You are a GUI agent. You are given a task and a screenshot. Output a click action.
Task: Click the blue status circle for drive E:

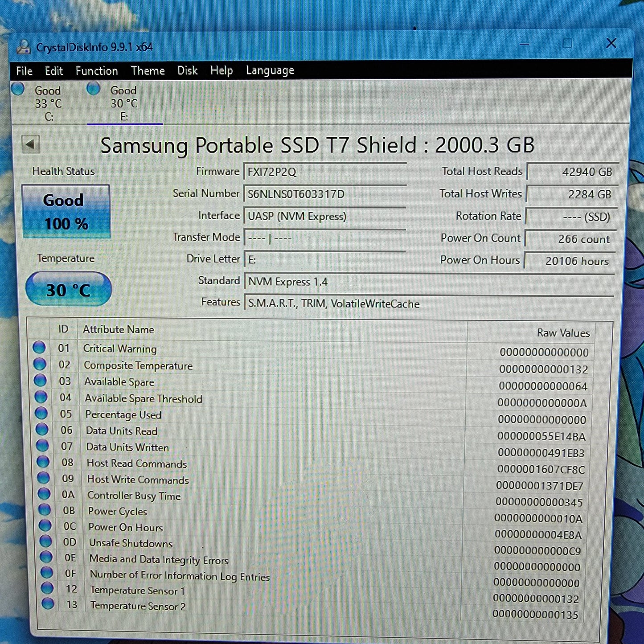[x=93, y=88]
